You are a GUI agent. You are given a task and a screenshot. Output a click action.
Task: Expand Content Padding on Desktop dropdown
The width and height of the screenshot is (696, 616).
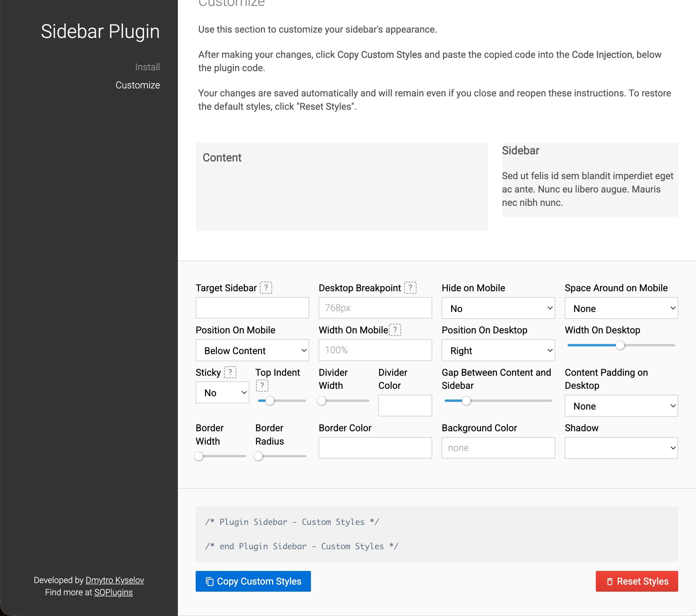621,406
